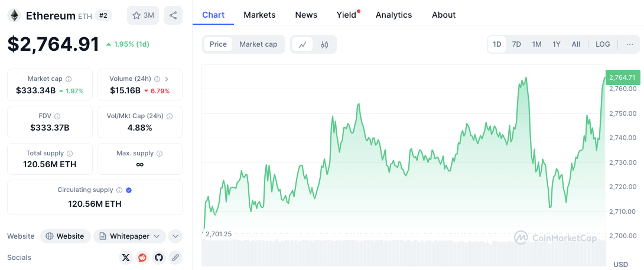The width and height of the screenshot is (644, 270).
Task: Add Ethereum to watchlist with star button
Action: pos(143,15)
